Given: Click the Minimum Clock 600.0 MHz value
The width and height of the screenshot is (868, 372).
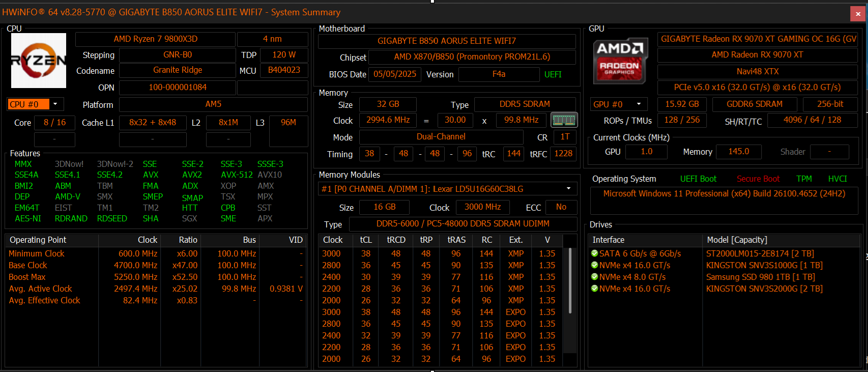Looking at the screenshot, I should [x=138, y=253].
